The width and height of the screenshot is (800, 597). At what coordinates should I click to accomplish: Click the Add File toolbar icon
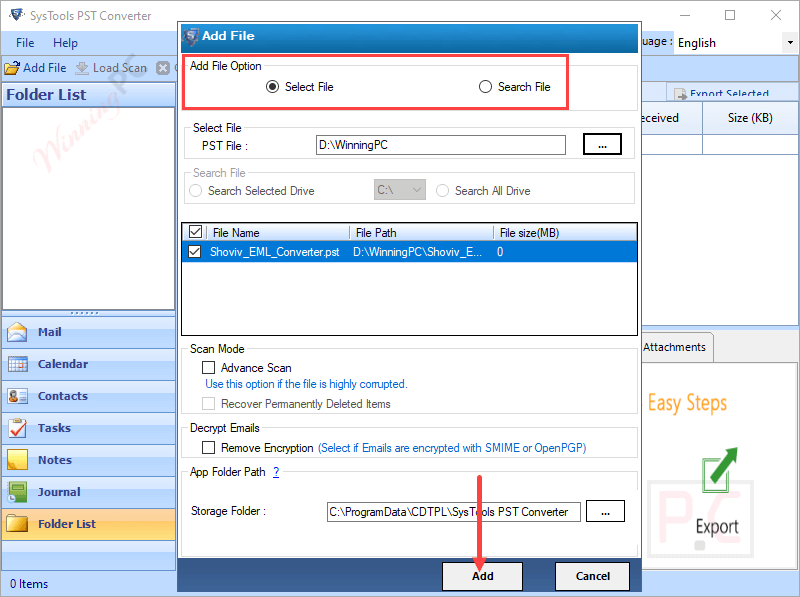pyautogui.click(x=12, y=68)
